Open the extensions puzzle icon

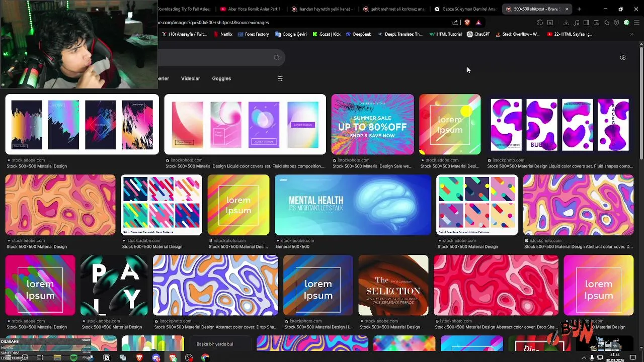click(x=540, y=23)
